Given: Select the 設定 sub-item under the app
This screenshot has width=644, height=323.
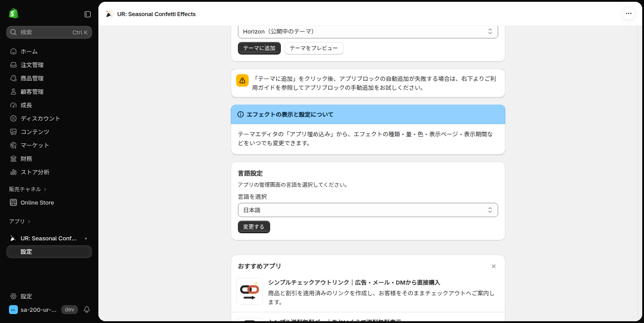Looking at the screenshot, I should 49,252.
